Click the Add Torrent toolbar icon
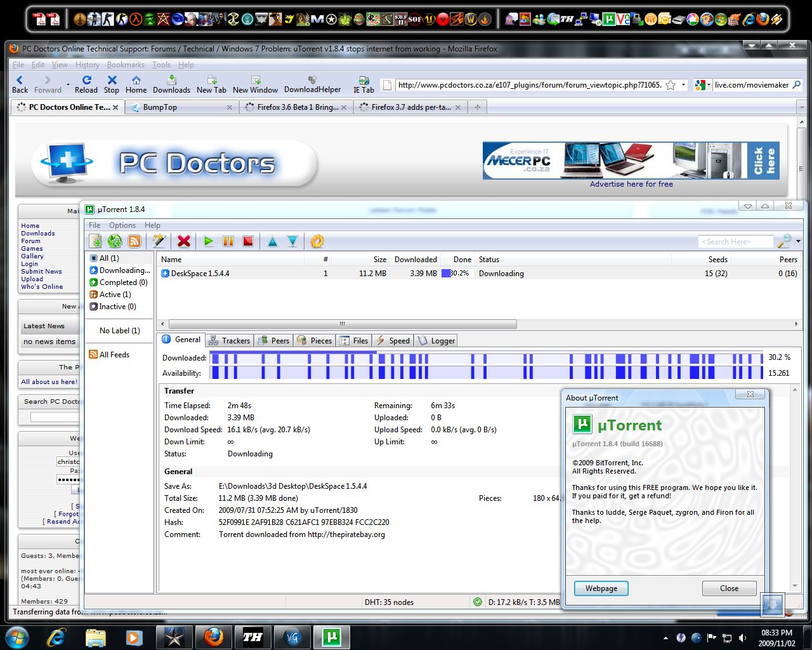This screenshot has width=812, height=650. tap(96, 241)
